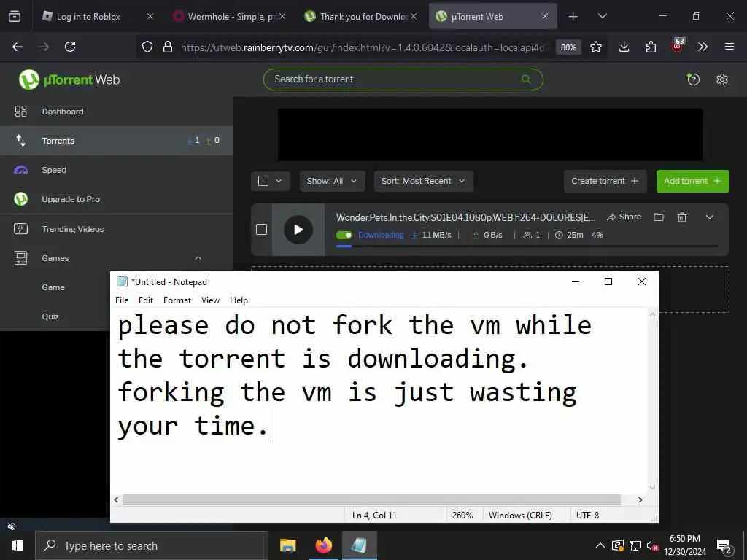
Task: Open File Explorer from taskbar
Action: tap(287, 545)
